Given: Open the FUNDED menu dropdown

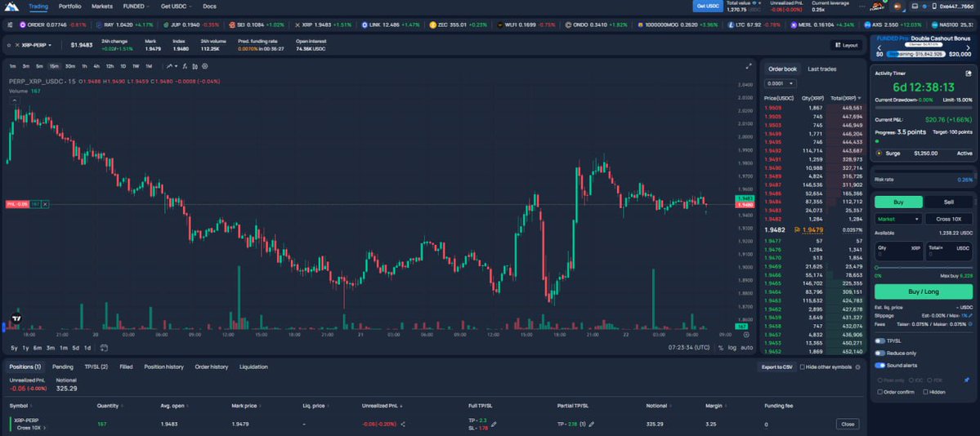Looking at the screenshot, I should click(136, 7).
